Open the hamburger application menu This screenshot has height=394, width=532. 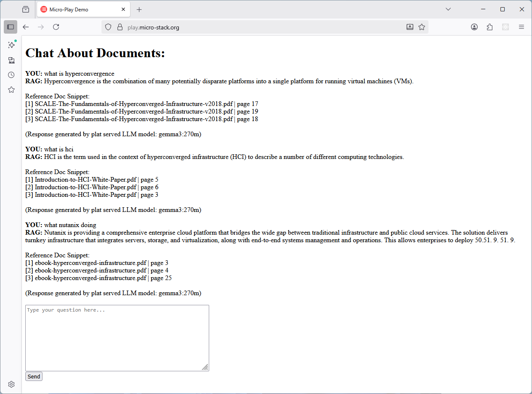pyautogui.click(x=521, y=26)
